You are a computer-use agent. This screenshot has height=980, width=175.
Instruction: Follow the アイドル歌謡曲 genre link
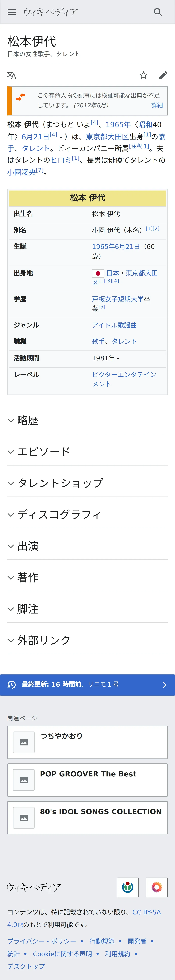[114, 325]
